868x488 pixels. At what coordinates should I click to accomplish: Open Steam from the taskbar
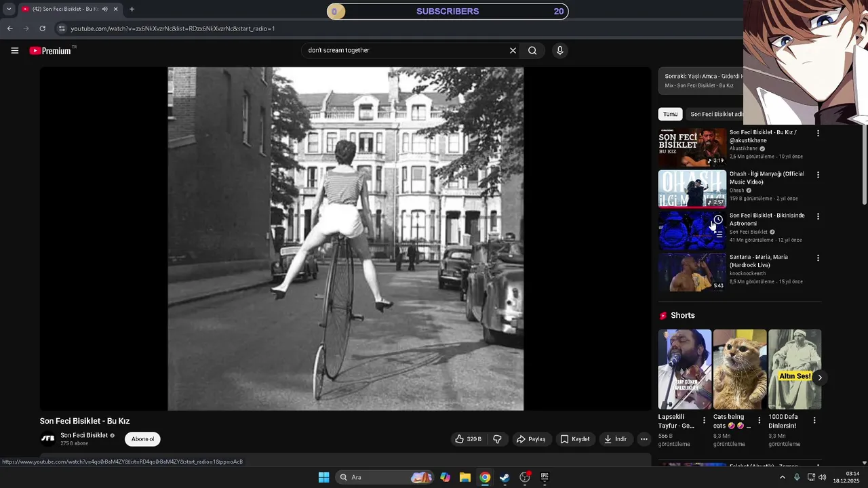click(505, 477)
